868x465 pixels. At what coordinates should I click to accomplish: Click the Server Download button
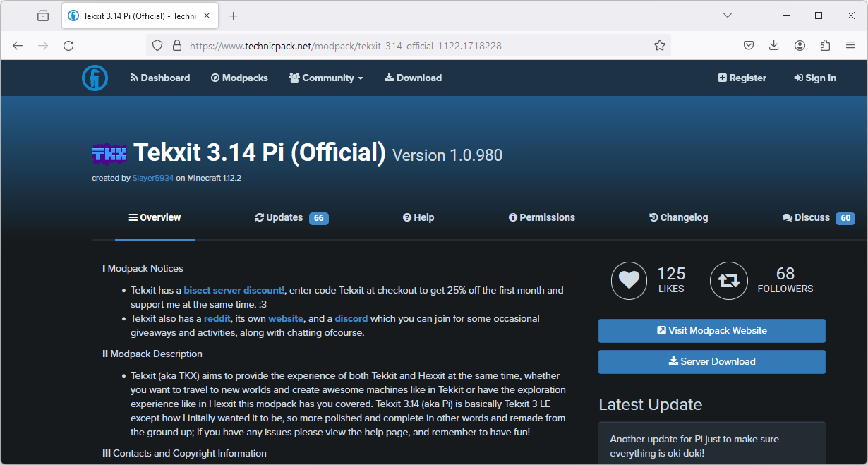(711, 361)
